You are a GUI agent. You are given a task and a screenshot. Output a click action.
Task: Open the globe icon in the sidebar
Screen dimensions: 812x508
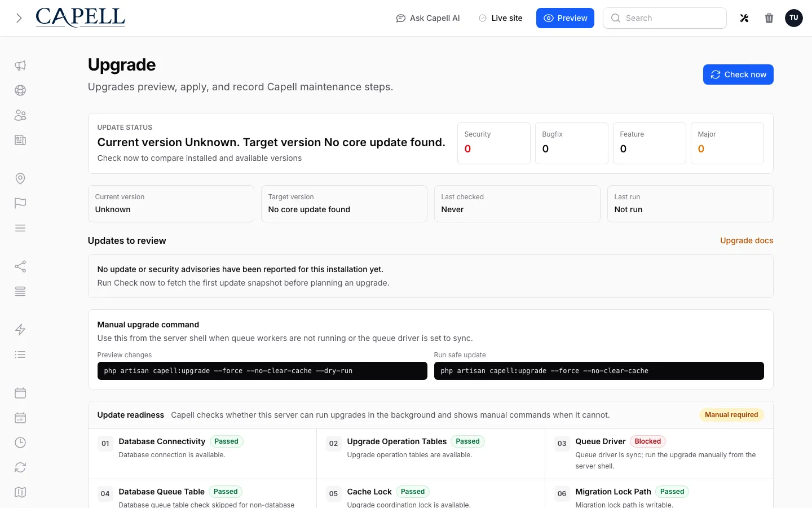(20, 90)
